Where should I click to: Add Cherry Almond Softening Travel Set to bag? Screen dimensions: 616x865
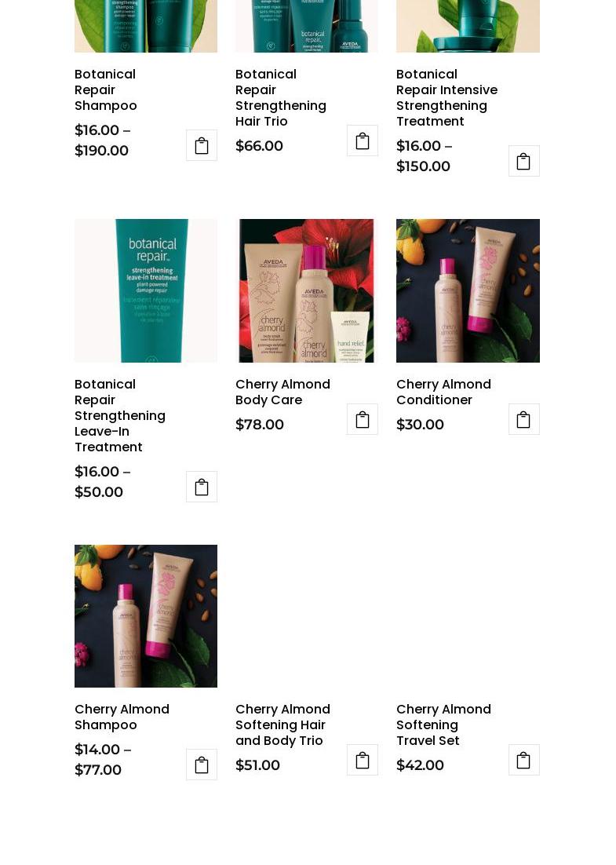[x=523, y=760]
